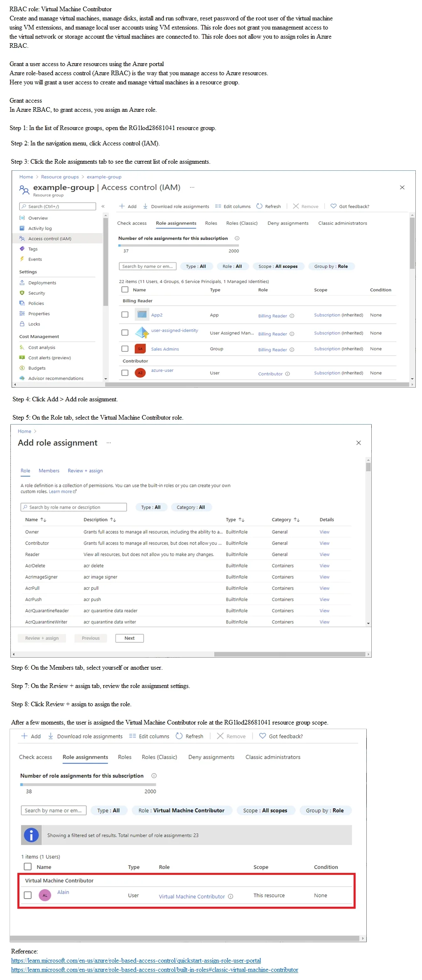The image size is (422, 980).
Task: Open Cost analysis in Cost Management section
Action: point(42,347)
